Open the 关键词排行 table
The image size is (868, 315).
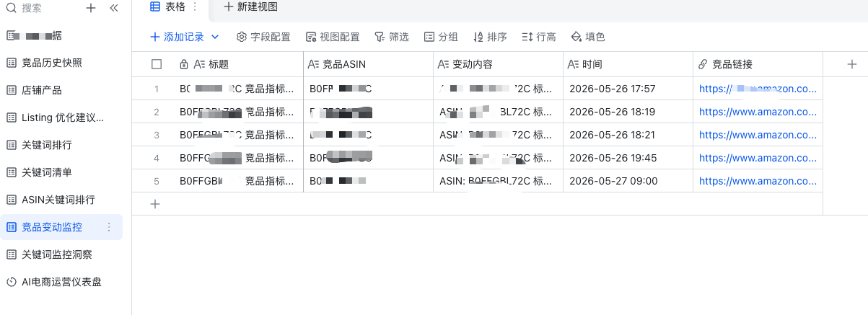pyautogui.click(x=61, y=145)
